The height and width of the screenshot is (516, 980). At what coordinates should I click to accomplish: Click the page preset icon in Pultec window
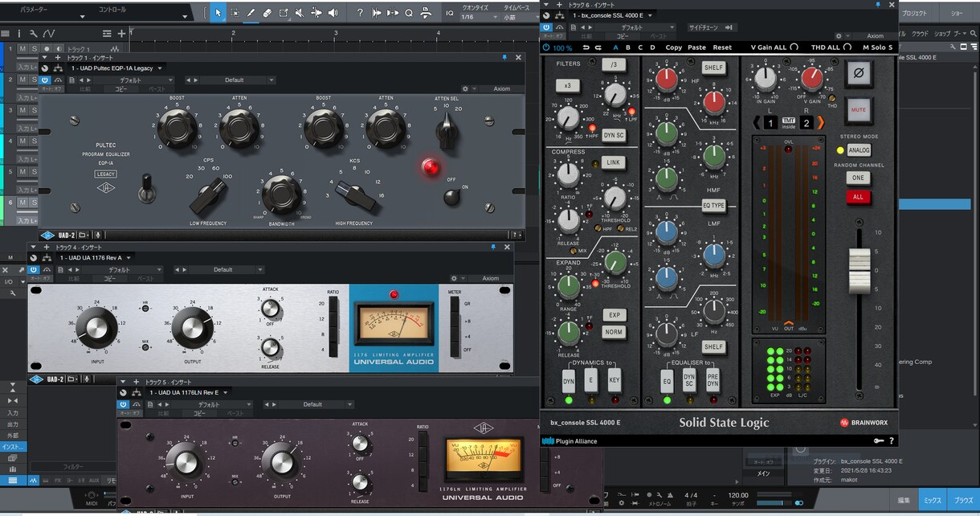[x=70, y=80]
